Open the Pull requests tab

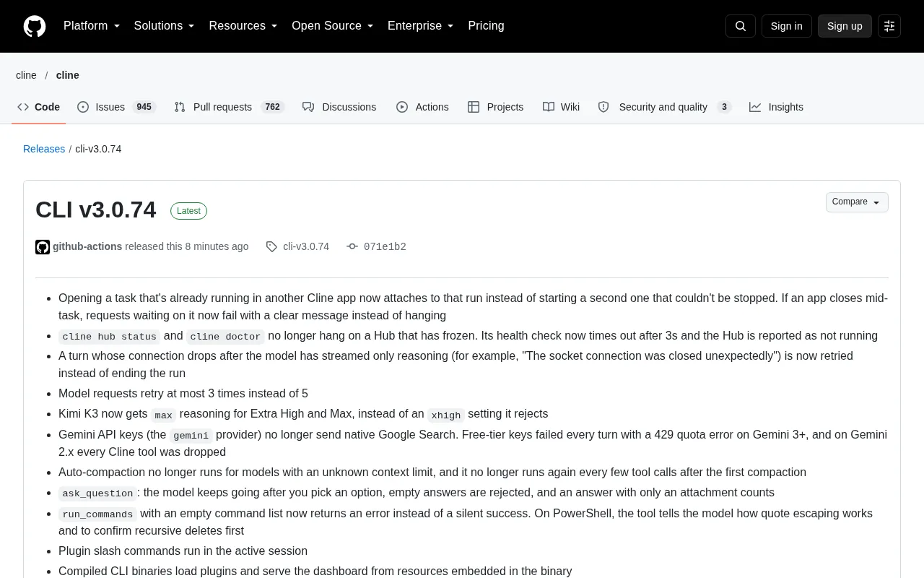(229, 107)
